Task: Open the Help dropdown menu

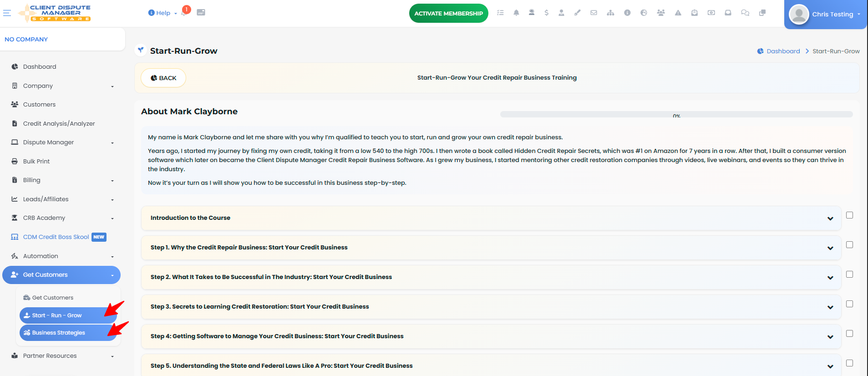Action: (162, 13)
